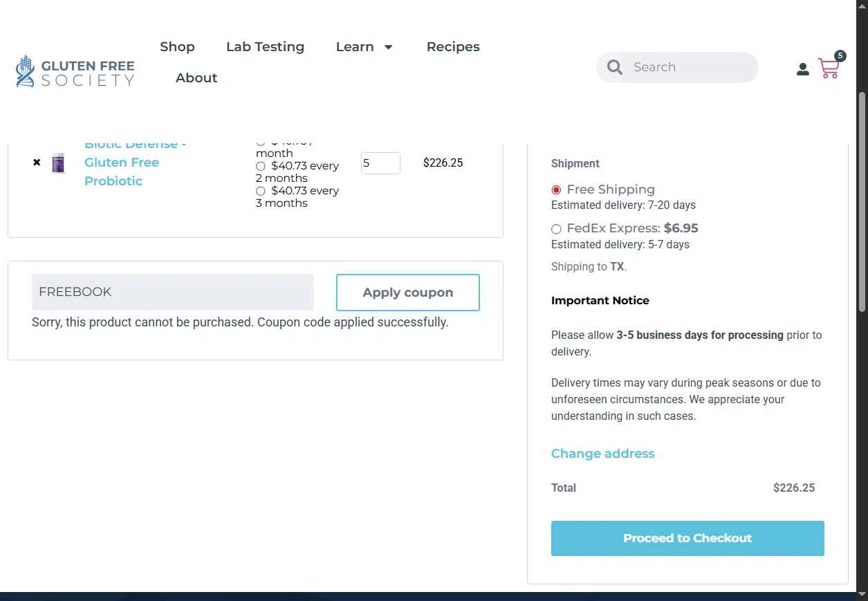This screenshot has height=601, width=868.
Task: Open the Recipes menu item
Action: pos(453,46)
